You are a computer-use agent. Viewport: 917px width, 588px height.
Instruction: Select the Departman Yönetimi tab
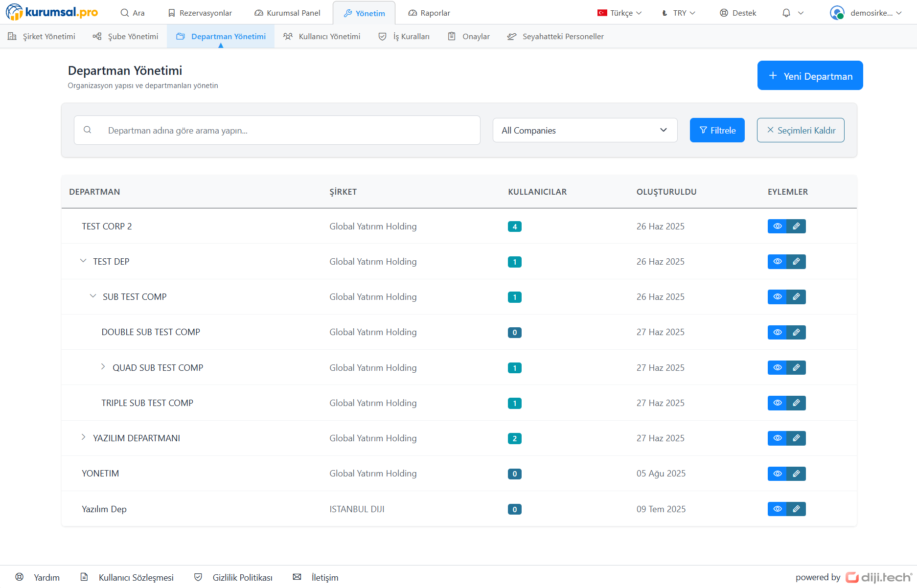[x=221, y=36]
